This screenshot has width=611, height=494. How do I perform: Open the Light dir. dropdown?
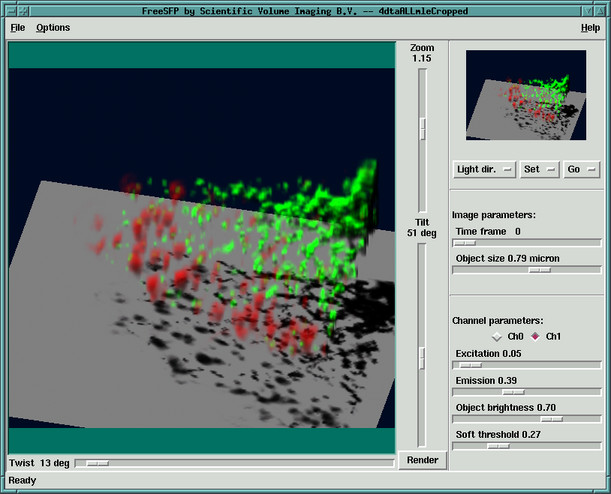484,169
